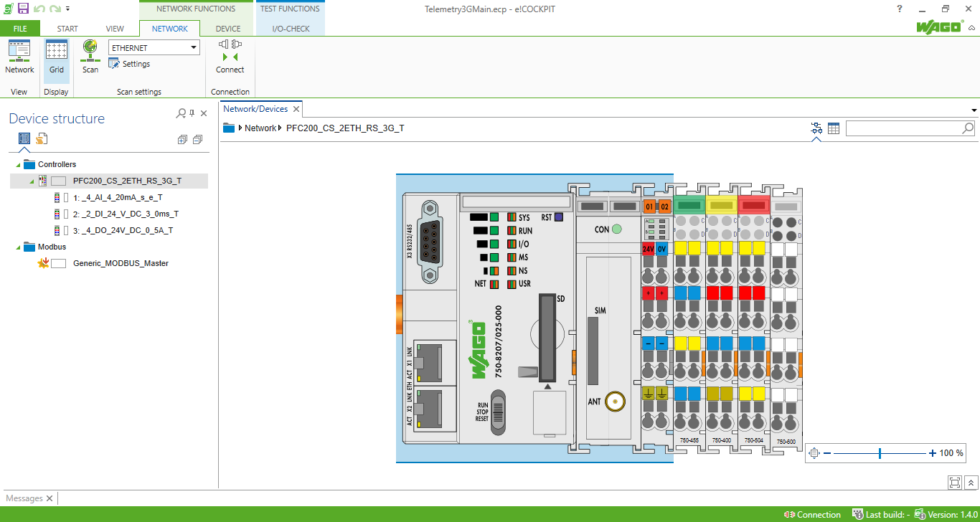Open search options in Device structure
Screen dimensions: 980x522
coord(182,113)
